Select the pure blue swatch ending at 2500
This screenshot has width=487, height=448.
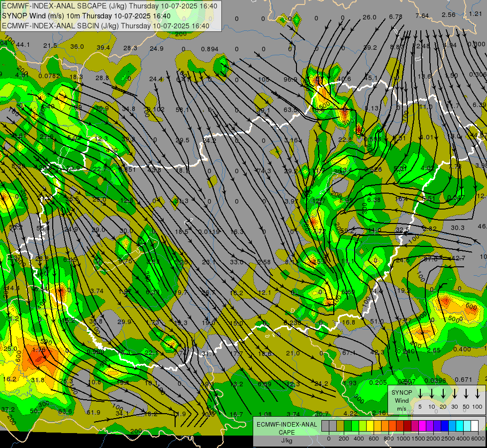[444, 426]
